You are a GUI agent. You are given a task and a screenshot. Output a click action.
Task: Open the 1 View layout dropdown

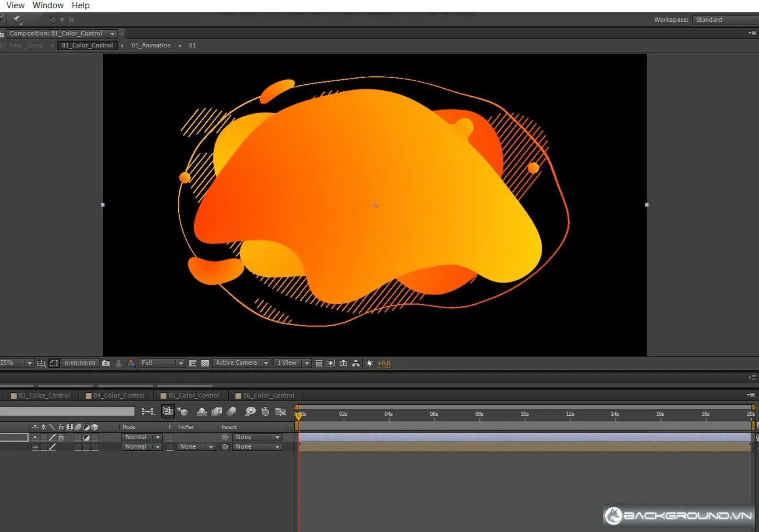pos(292,363)
